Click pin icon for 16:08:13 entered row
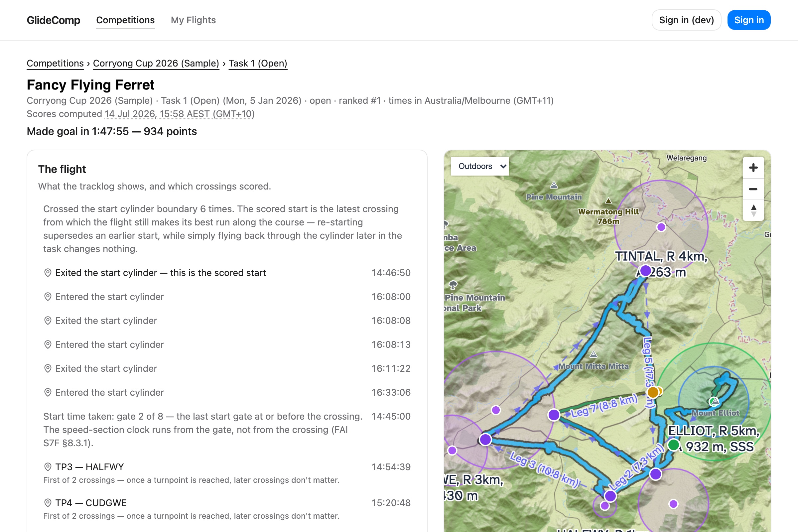Viewport: 798px width, 532px height. point(48,345)
